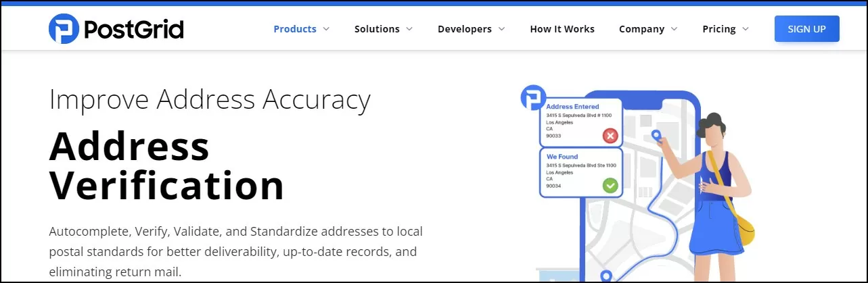The image size is (868, 283).
Task: Click the round PostGrid badge on illustration
Action: click(x=533, y=98)
